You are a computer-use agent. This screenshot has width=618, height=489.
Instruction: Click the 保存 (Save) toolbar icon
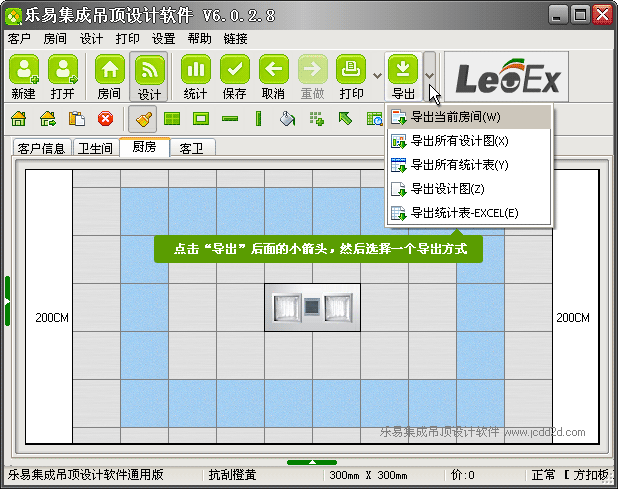(234, 69)
